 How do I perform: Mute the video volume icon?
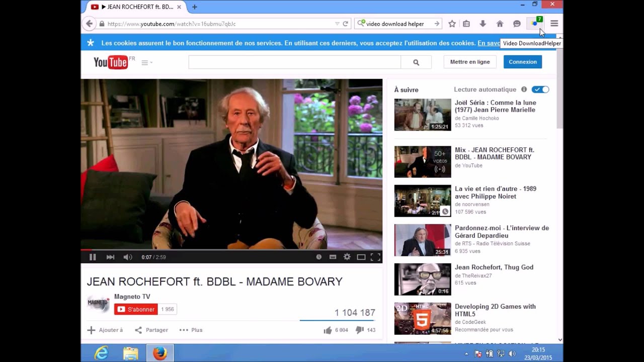128,257
